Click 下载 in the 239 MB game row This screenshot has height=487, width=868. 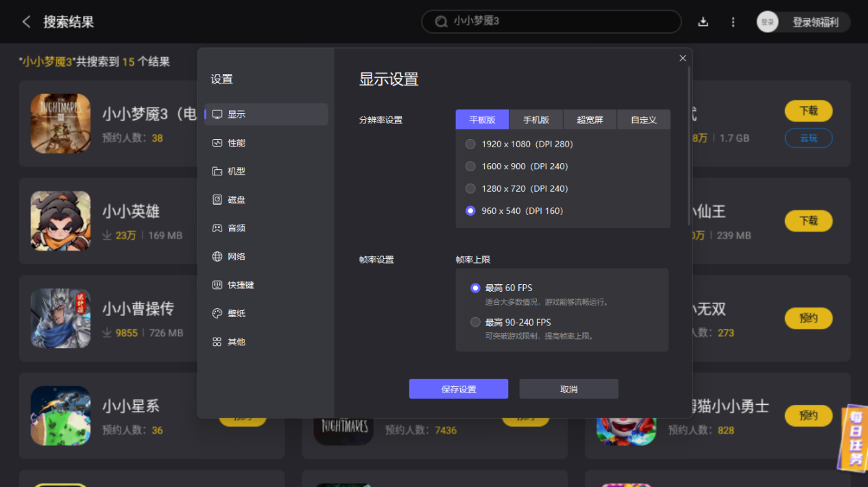[x=808, y=221]
